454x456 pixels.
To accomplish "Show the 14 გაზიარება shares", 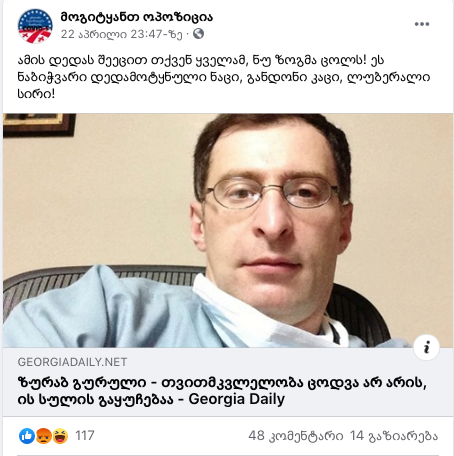I will [x=394, y=436].
